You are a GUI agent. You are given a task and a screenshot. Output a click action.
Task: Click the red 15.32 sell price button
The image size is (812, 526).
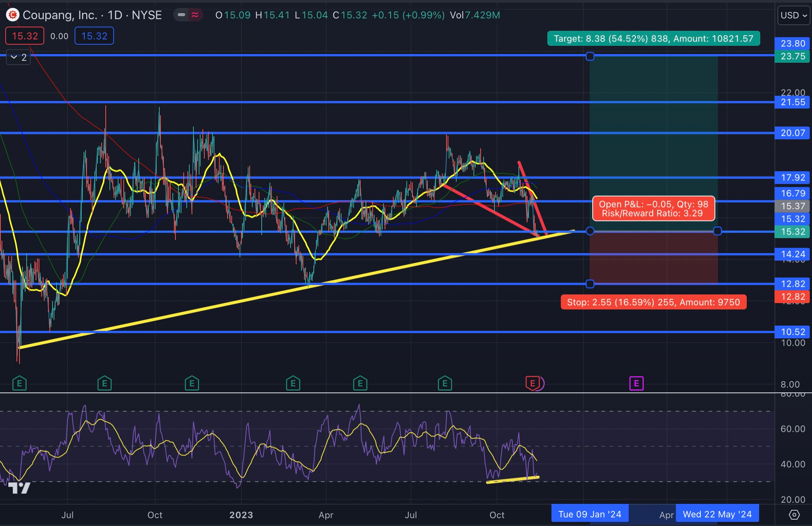pyautogui.click(x=25, y=36)
